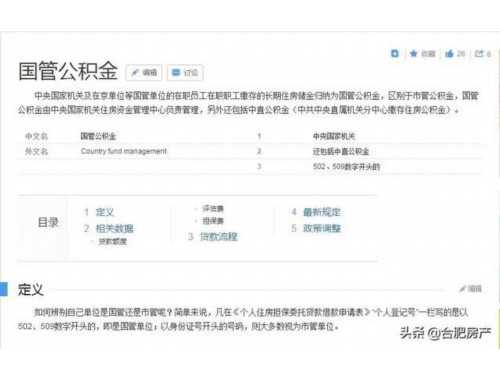Click the 还包括中直公积金 info cell

[341, 151]
